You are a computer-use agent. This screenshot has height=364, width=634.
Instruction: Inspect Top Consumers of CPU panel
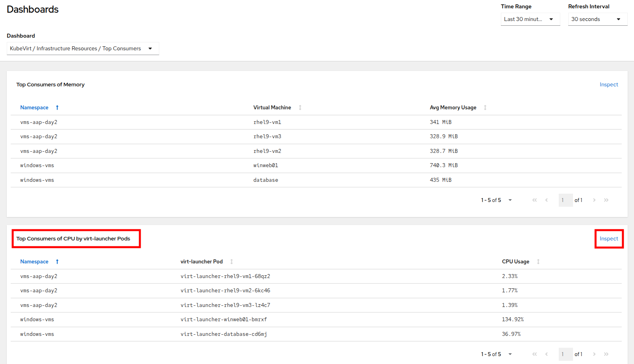[x=609, y=239]
